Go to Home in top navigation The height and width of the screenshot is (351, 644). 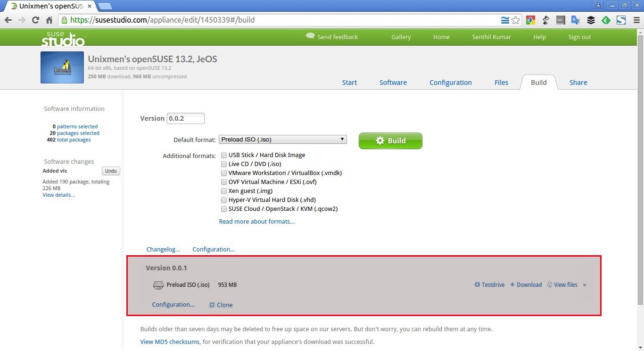pyautogui.click(x=442, y=37)
